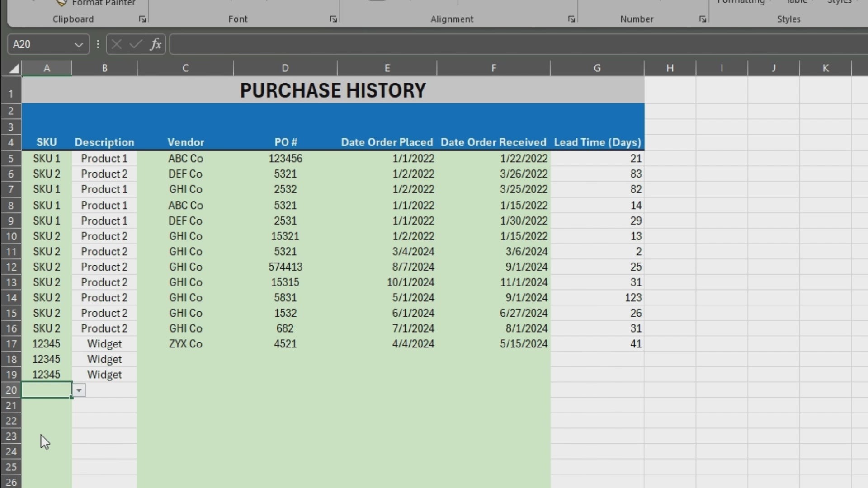Viewport: 868px width, 488px height.
Task: Select ABC Co vendor in row 5
Action: point(185,159)
